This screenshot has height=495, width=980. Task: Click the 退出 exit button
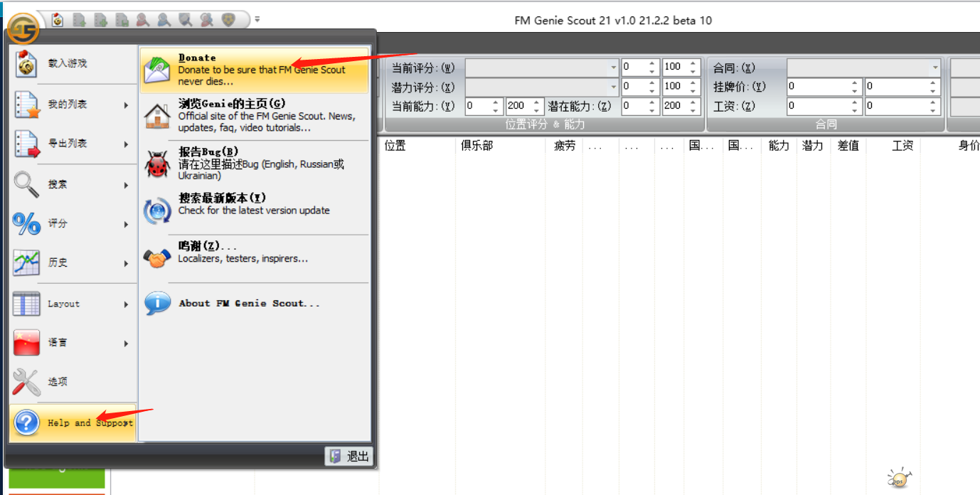pyautogui.click(x=349, y=457)
